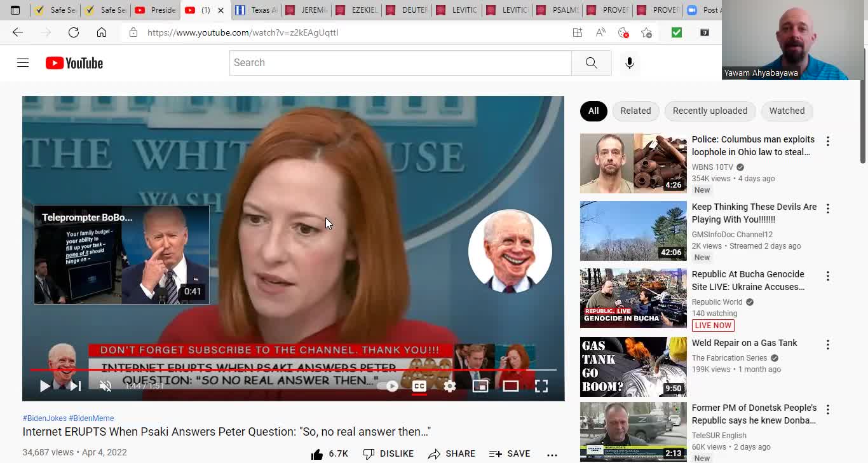Dislike the video
This screenshot has width=868, height=463.
coord(388,453)
